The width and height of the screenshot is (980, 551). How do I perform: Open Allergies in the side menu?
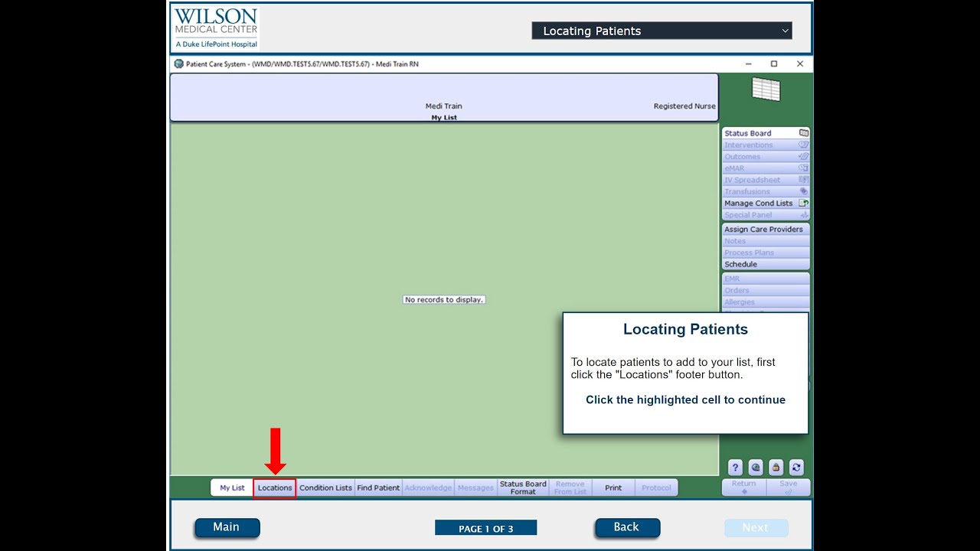coord(766,302)
